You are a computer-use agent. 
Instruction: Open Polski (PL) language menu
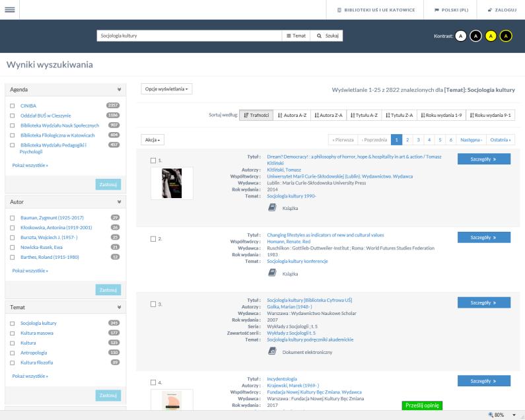click(x=451, y=10)
